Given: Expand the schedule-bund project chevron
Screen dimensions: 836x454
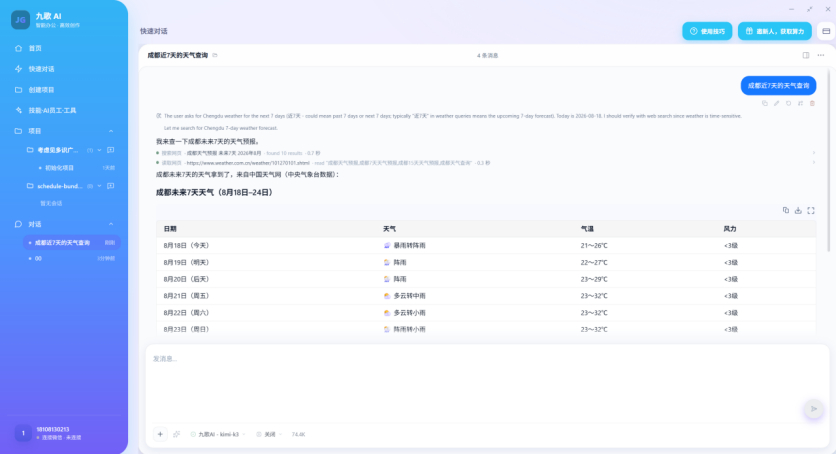Looking at the screenshot, I should click(x=100, y=186).
